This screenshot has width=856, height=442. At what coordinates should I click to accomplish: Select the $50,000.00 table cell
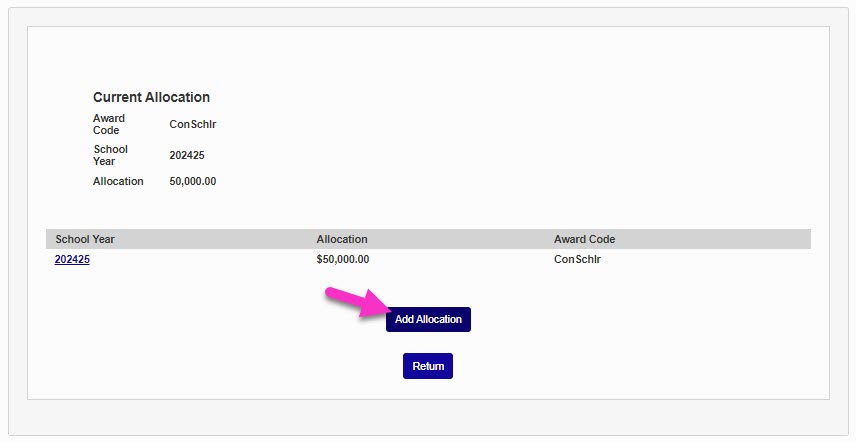[x=343, y=260]
